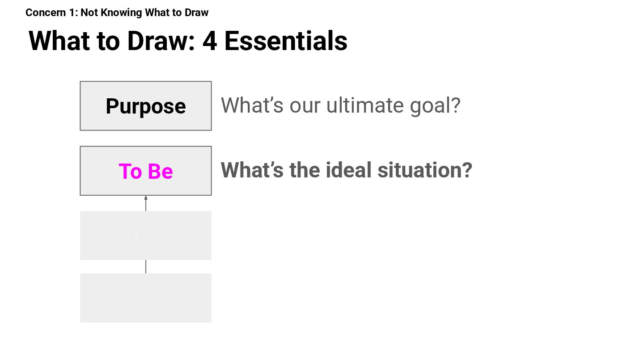Click the word situation? in the bold sentence
644x362 pixels.
(x=425, y=170)
